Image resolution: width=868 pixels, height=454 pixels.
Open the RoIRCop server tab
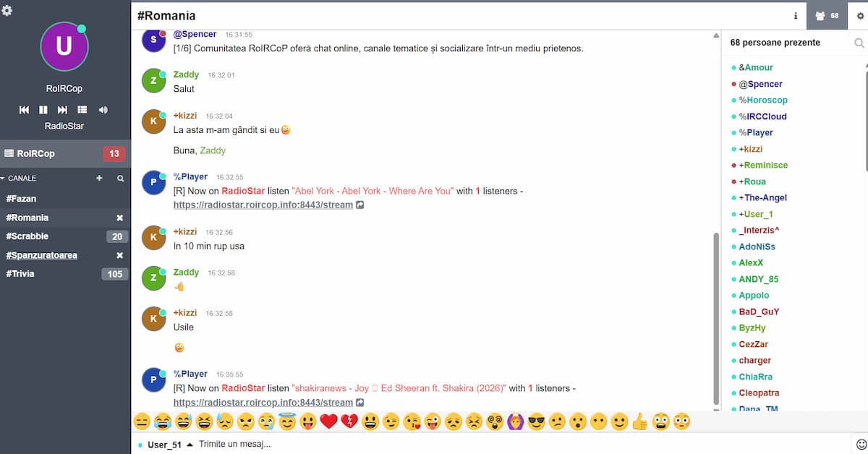coord(65,153)
